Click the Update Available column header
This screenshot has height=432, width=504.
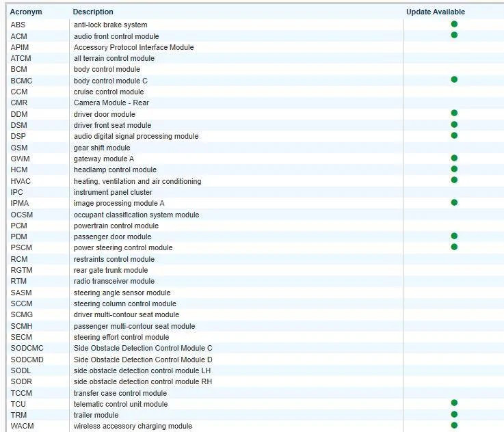(435, 12)
